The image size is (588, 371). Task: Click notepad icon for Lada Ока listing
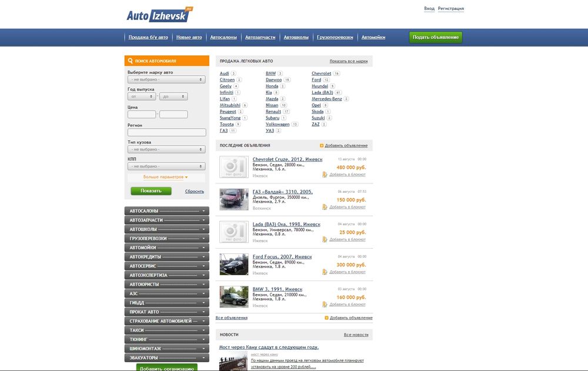(325, 239)
